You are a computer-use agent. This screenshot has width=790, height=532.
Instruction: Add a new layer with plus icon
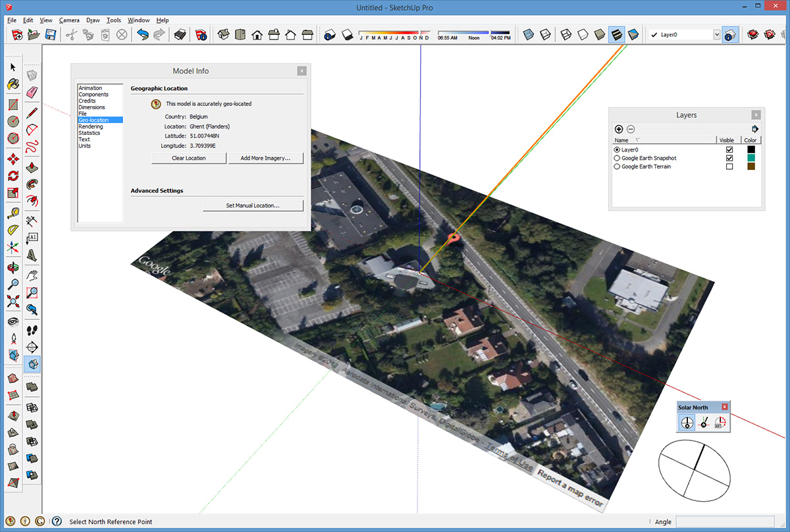click(x=619, y=129)
